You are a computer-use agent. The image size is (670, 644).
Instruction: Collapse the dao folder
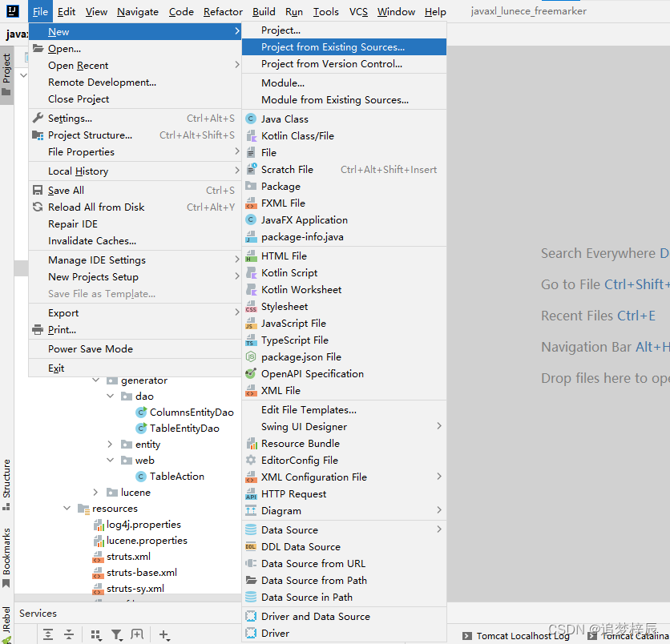111,396
